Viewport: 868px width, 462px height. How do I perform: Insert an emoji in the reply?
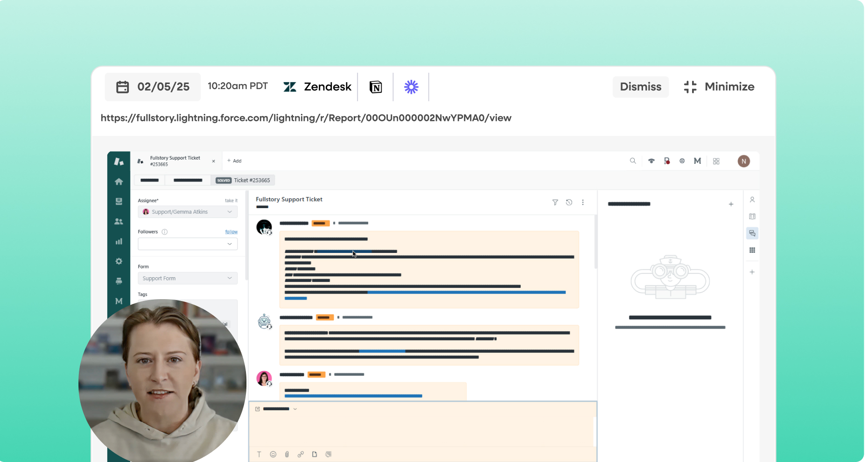point(273,455)
